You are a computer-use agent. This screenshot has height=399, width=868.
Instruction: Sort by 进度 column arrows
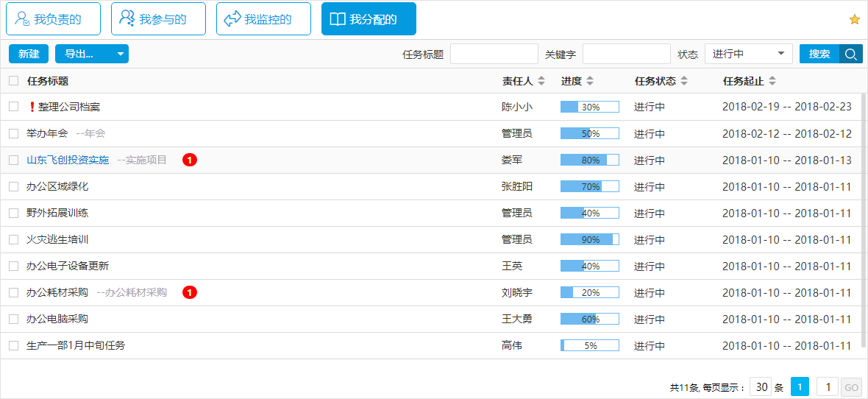pyautogui.click(x=590, y=81)
